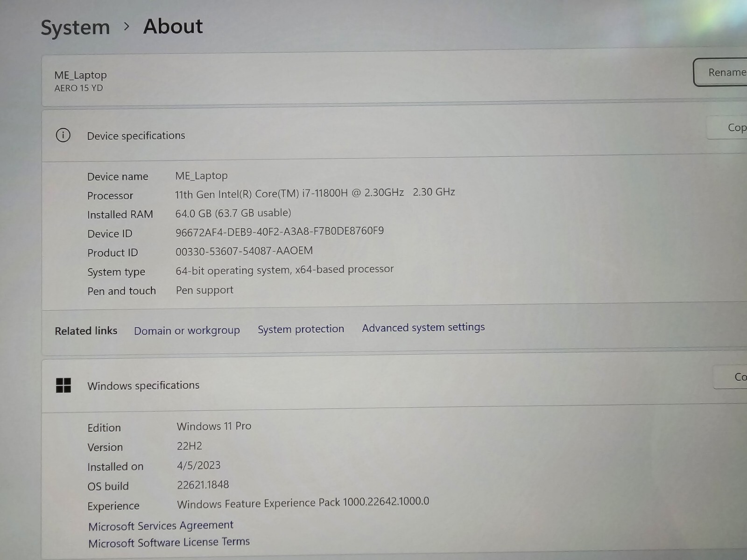Viewport: 747px width, 560px height.
Task: Collapse the Windows specifications section header
Action: (395, 384)
